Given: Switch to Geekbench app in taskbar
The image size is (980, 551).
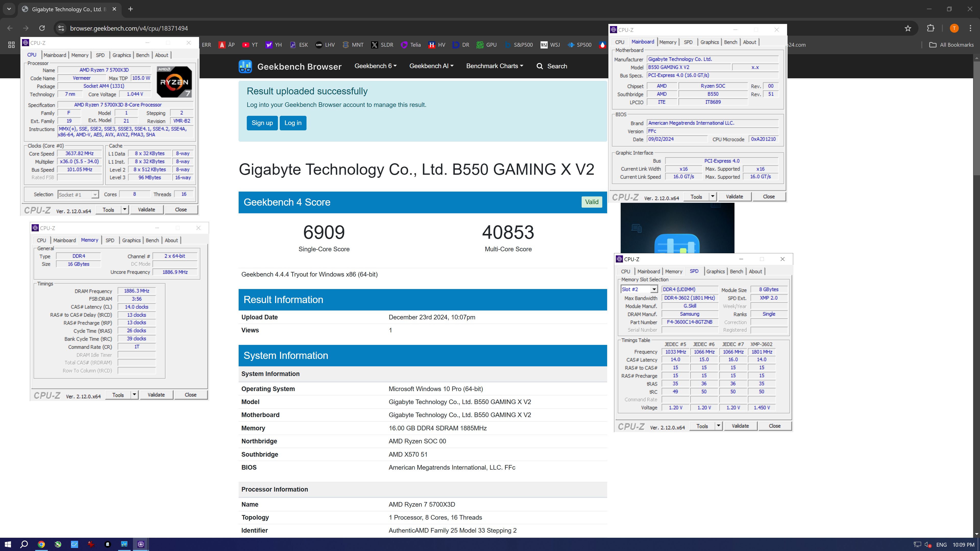Looking at the screenshot, I should [124, 544].
